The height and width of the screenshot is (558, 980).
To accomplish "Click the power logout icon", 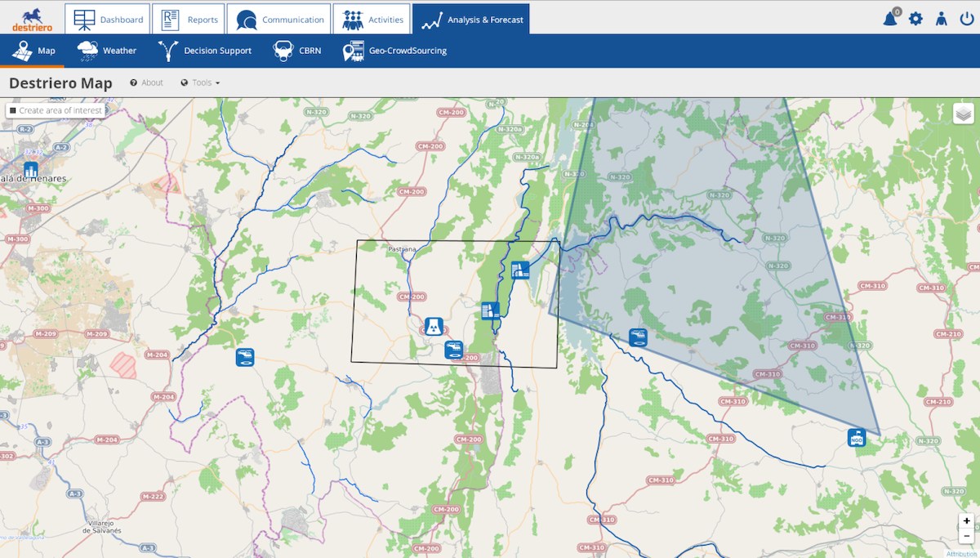I will pos(967,19).
